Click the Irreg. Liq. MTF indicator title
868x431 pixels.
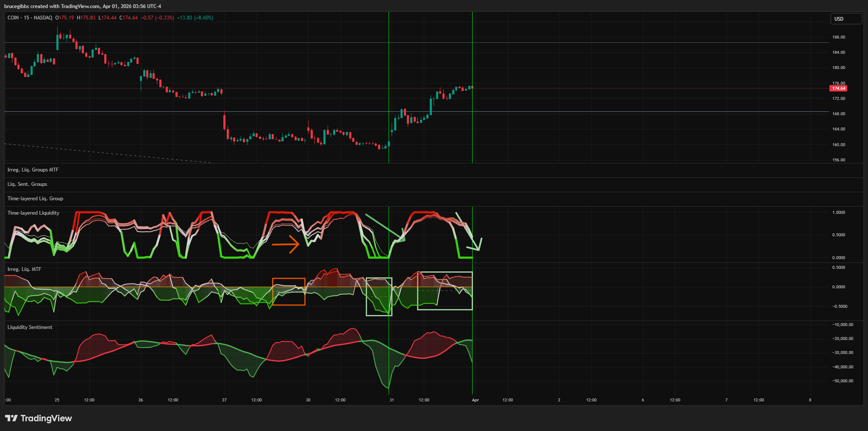coord(24,269)
